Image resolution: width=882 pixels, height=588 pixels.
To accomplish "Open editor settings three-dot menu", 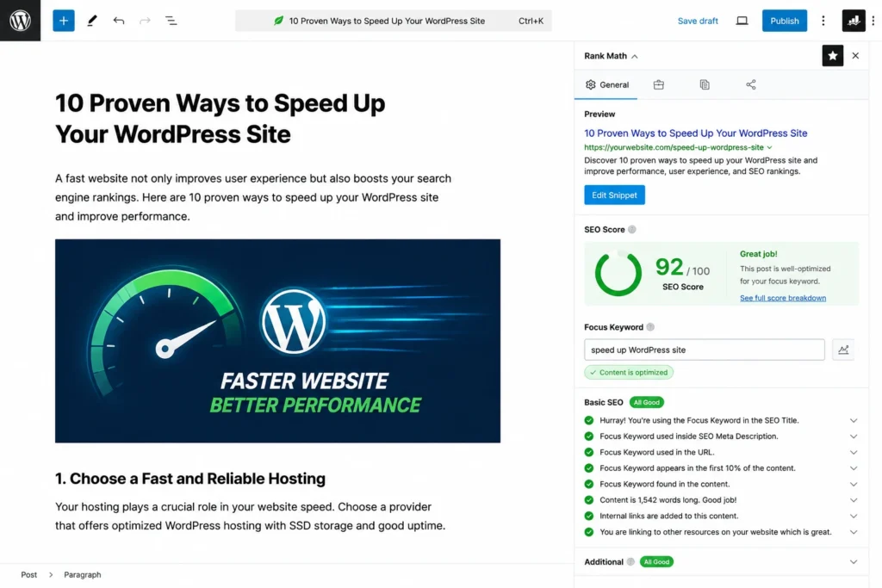I will click(x=823, y=21).
